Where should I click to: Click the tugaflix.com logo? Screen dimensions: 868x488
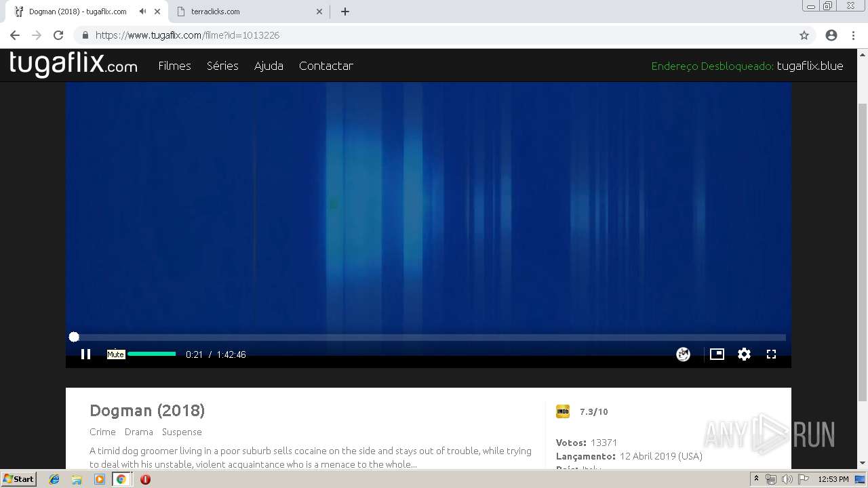[x=73, y=64]
